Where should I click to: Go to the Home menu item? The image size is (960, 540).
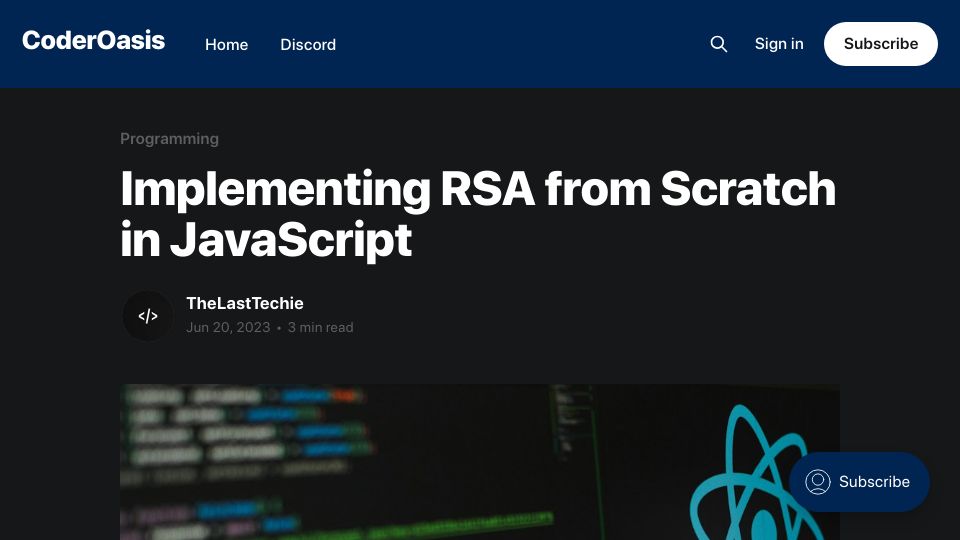coord(227,45)
